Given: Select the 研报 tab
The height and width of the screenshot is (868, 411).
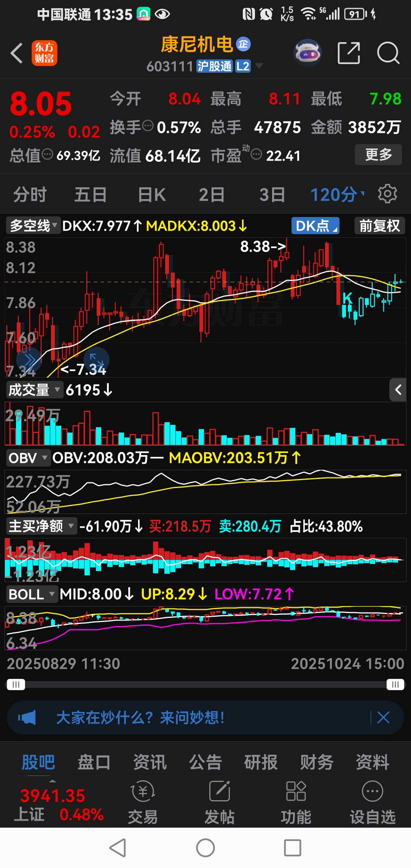Looking at the screenshot, I should coord(261,762).
